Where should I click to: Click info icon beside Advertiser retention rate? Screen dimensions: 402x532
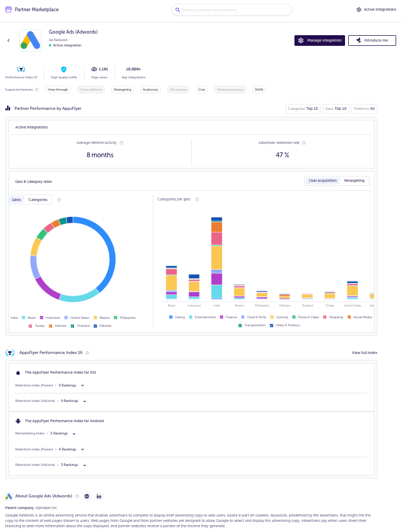pyautogui.click(x=304, y=143)
